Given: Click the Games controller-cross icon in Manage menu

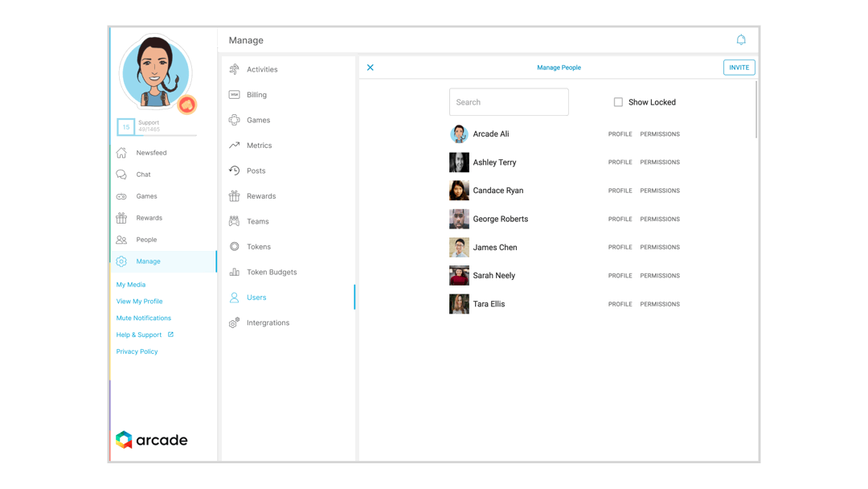Looking at the screenshot, I should (234, 120).
